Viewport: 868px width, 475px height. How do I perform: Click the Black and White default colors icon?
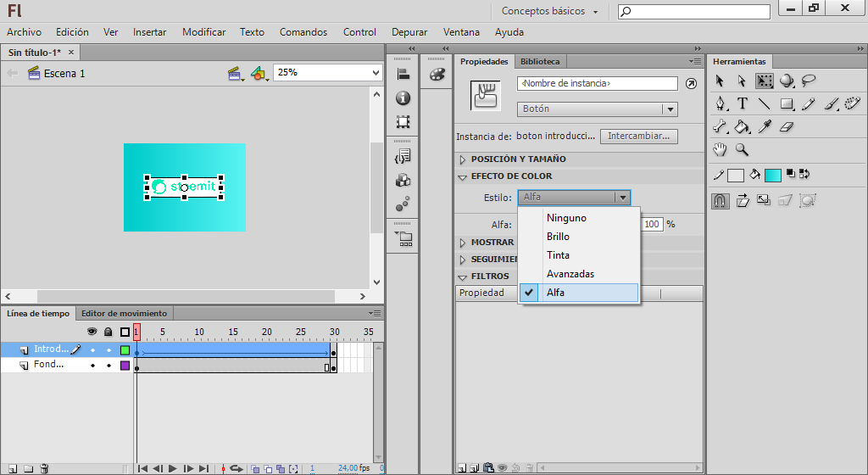pyautogui.click(x=791, y=175)
